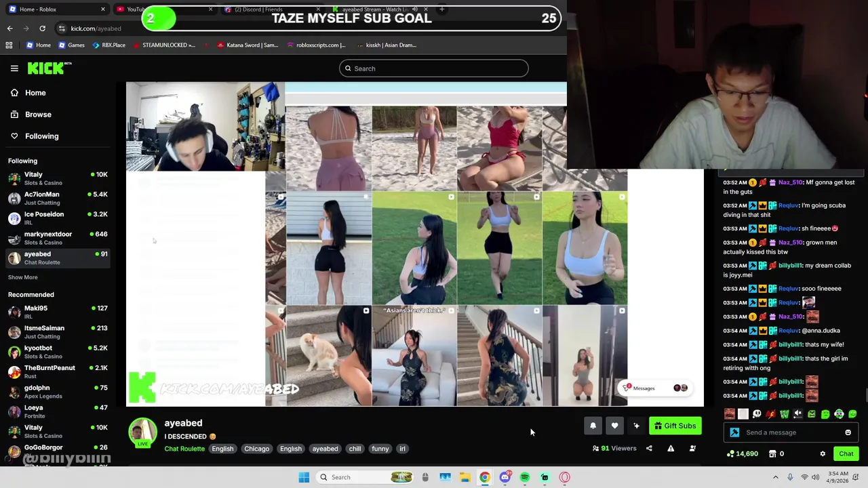Open ItsmeSaiman recommended channel
This screenshot has width=868, height=488.
pos(58,331)
